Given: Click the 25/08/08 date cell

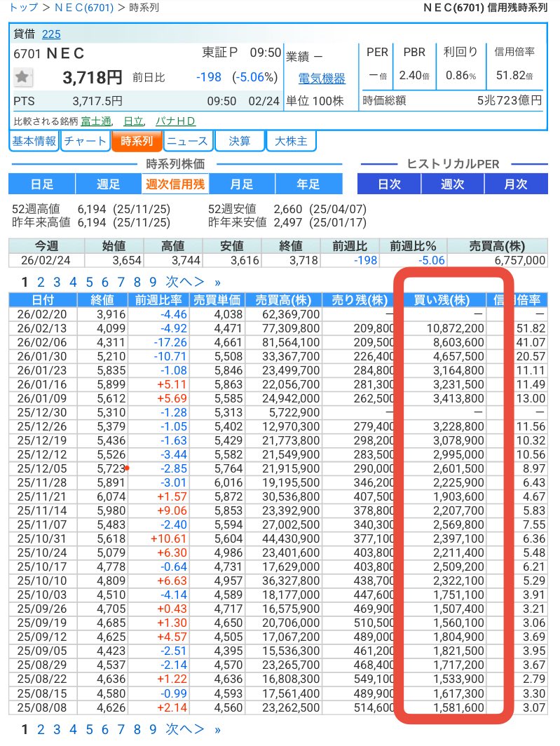Looking at the screenshot, I should coord(42,708).
